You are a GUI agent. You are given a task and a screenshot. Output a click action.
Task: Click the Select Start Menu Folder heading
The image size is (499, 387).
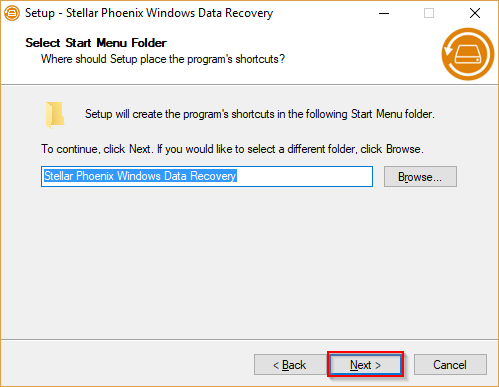pos(96,43)
